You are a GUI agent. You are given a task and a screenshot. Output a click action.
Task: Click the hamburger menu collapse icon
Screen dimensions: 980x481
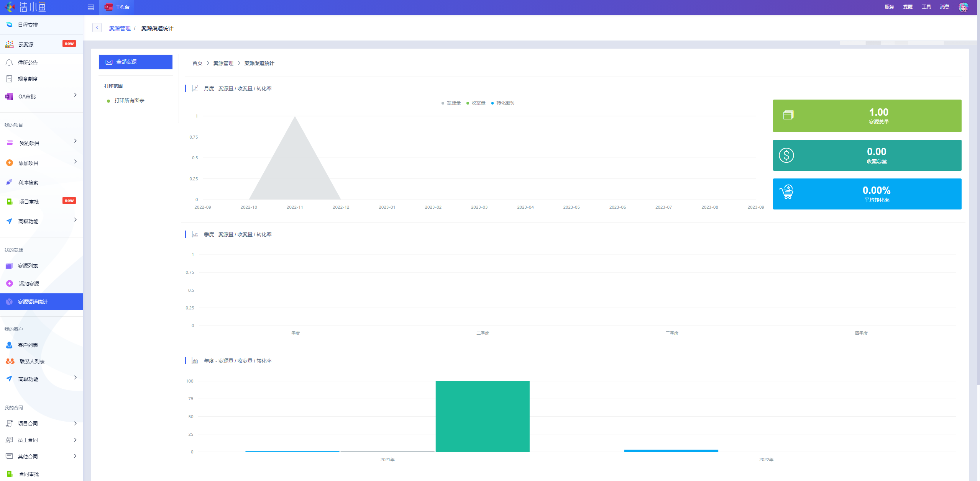91,7
